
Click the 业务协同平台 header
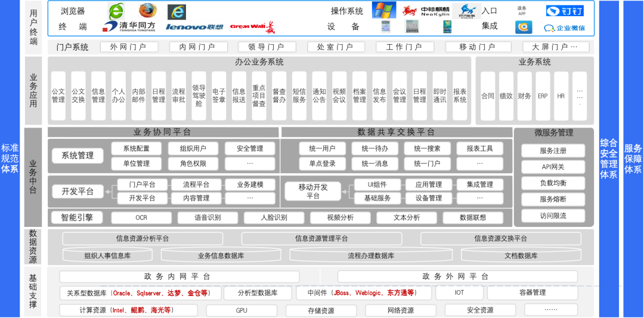163,132
